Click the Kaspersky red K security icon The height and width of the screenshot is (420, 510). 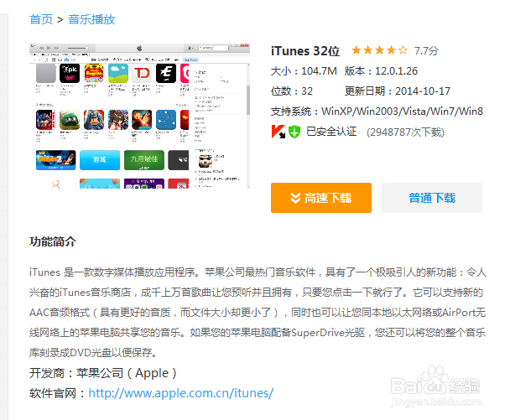click(x=278, y=132)
